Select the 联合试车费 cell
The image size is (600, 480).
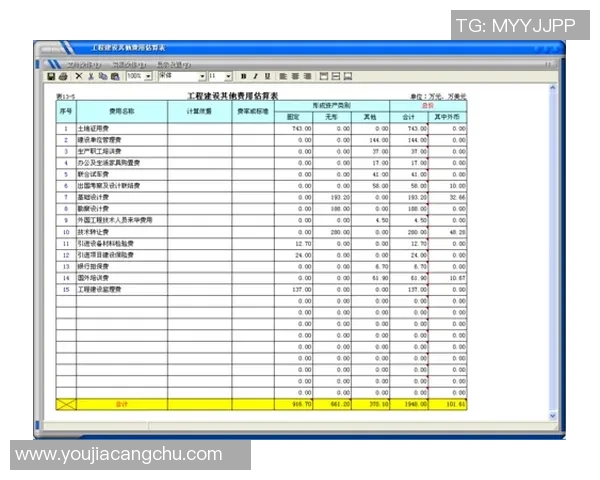tap(122, 175)
